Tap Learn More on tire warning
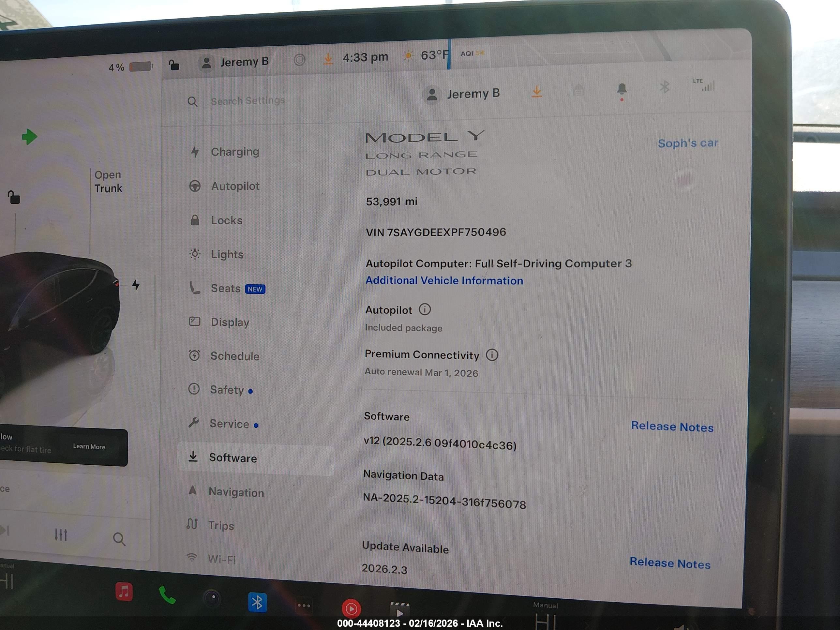 click(x=89, y=447)
